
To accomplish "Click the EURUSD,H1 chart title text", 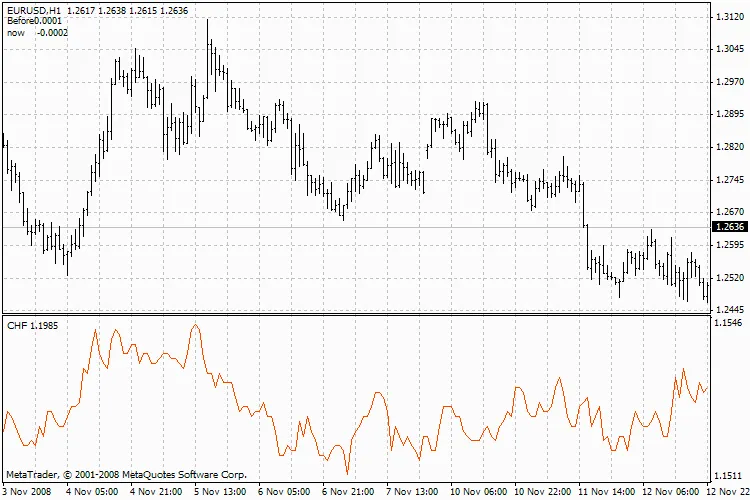I will pos(34,11).
